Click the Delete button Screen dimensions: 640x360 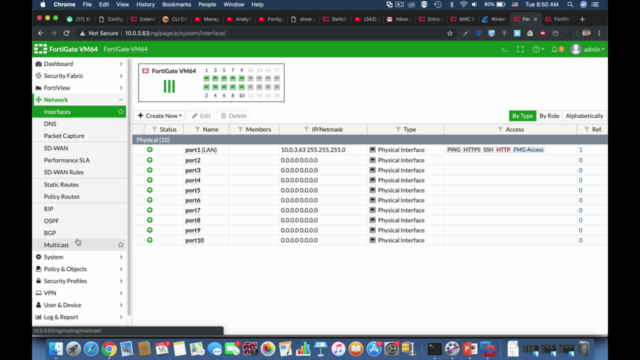(x=233, y=116)
